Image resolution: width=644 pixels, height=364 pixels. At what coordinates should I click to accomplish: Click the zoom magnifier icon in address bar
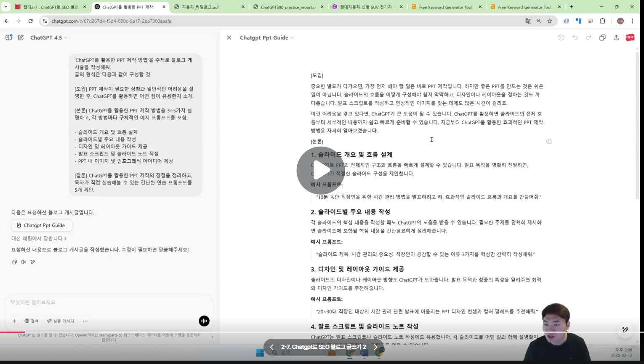(539, 21)
